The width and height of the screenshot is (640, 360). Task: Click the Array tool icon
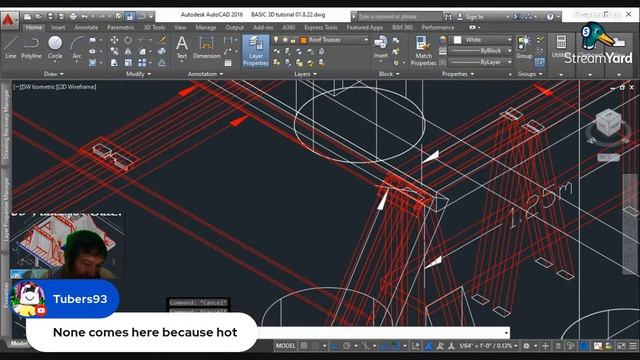click(142, 63)
